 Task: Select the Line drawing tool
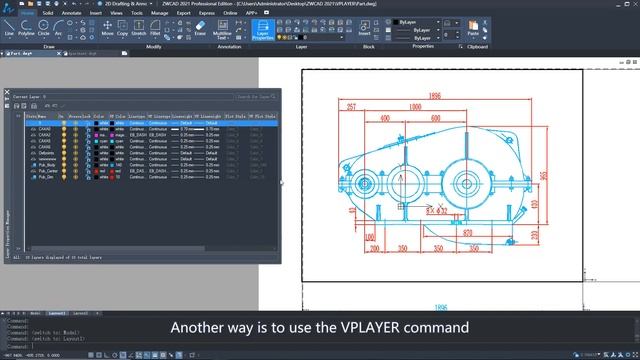pyautogui.click(x=9, y=29)
